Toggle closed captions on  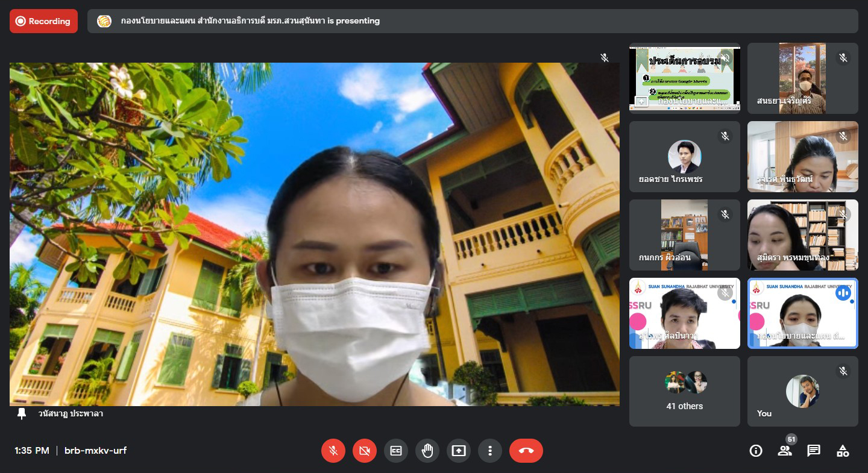point(396,451)
